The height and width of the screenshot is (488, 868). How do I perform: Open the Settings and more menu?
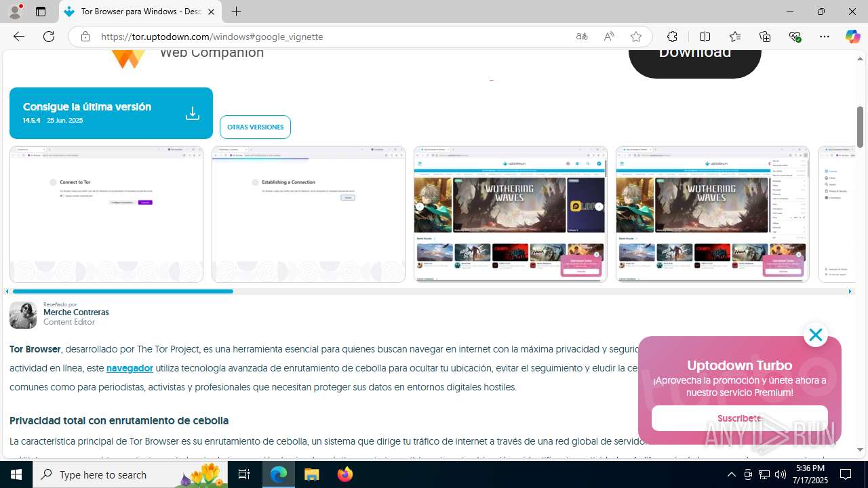(x=825, y=37)
